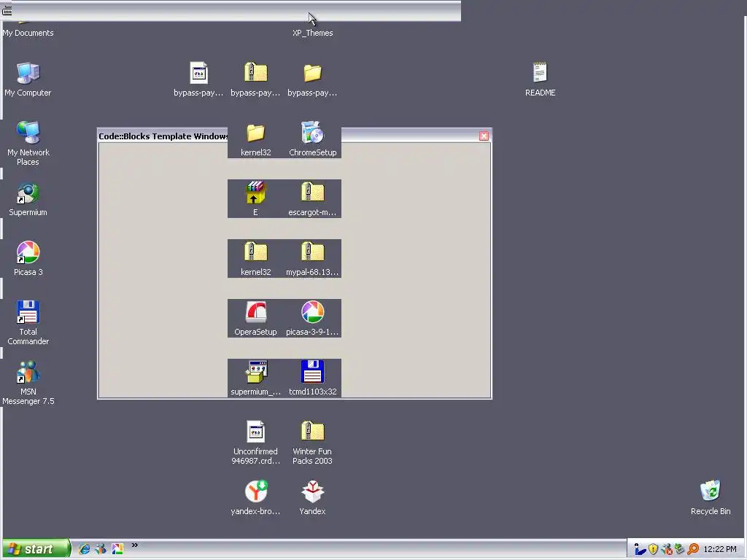The width and height of the screenshot is (747, 560).
Task: Click the blue seated-figure tray icon
Action: 640,550
